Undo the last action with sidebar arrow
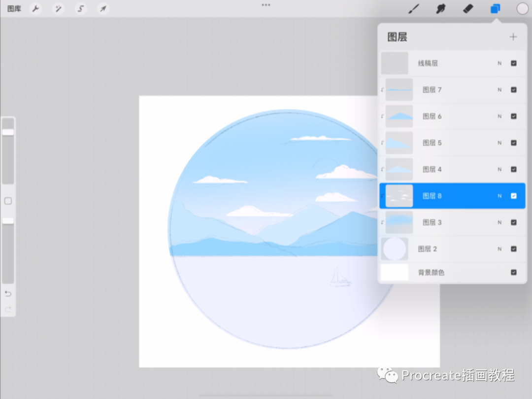Viewport: 532px width, 399px height. pyautogui.click(x=8, y=293)
